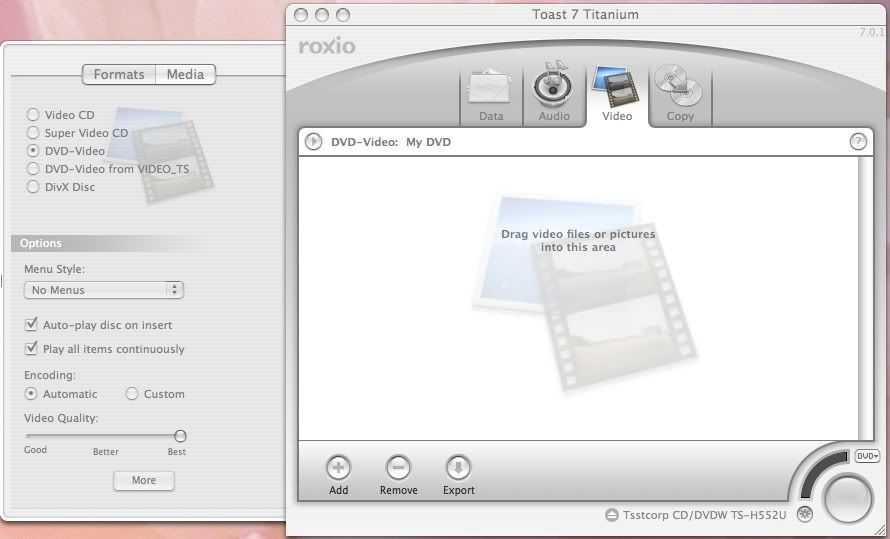This screenshot has width=890, height=539.
Task: Click the Good quality label
Action: tap(35, 449)
